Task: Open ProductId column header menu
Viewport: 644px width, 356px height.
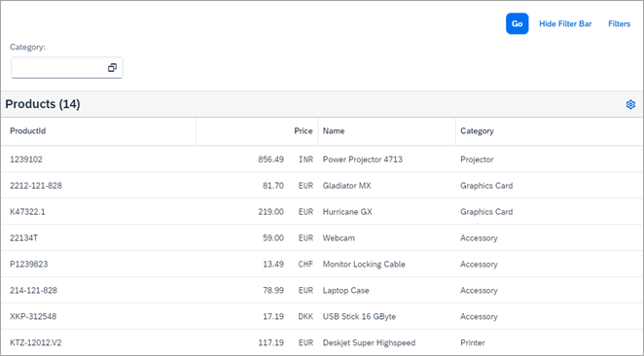Action: pyautogui.click(x=98, y=131)
